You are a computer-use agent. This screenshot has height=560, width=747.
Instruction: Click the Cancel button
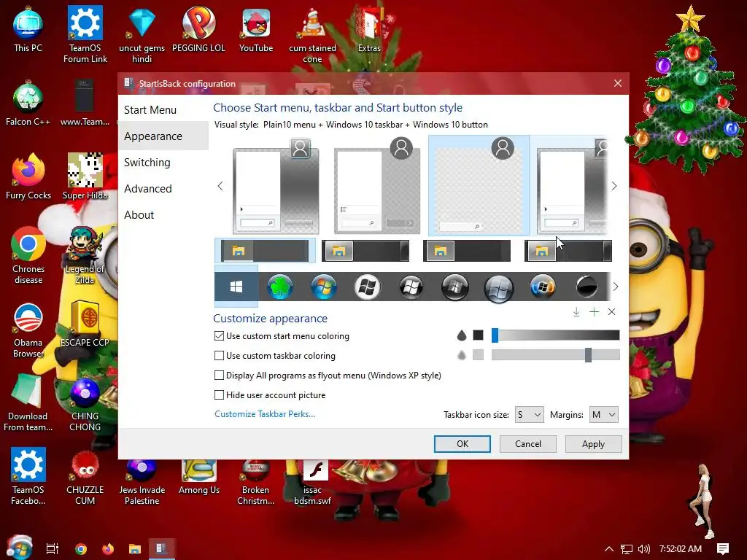click(x=528, y=444)
